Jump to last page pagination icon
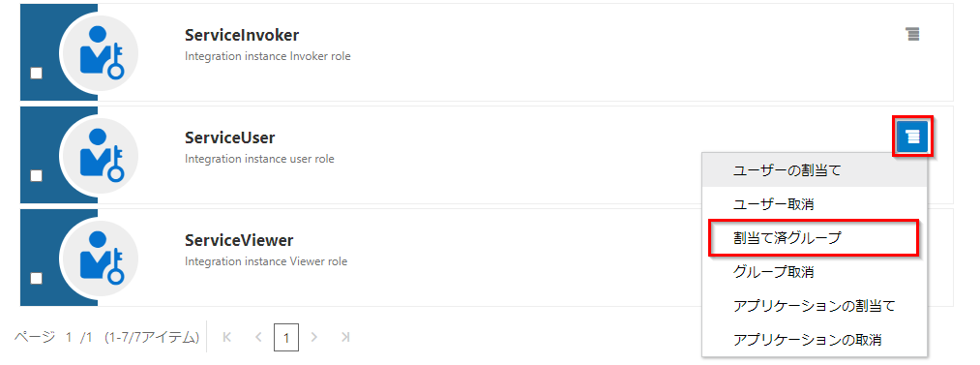Screen dimensions: 980x365 pyautogui.click(x=345, y=338)
